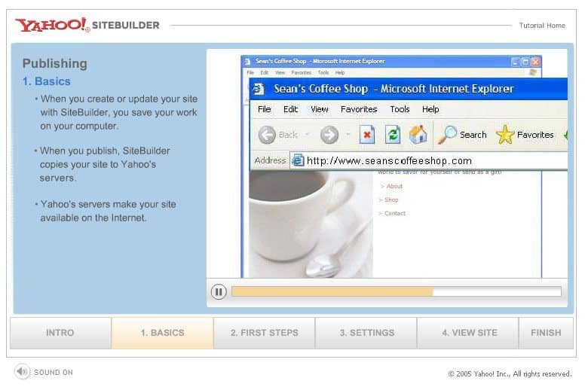Click the small IE window title icon

[247, 62]
